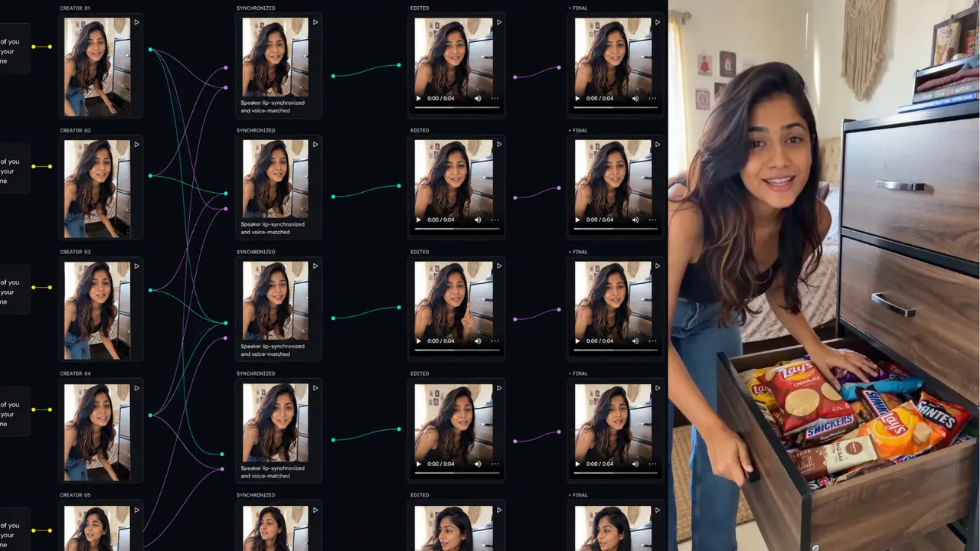
Task: Click the corner play icon on Creator 02 row's Synchronized card
Action: click(315, 144)
